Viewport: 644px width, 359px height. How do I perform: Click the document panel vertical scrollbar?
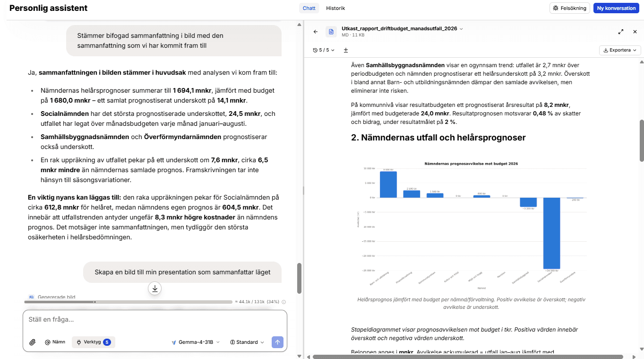click(x=642, y=140)
